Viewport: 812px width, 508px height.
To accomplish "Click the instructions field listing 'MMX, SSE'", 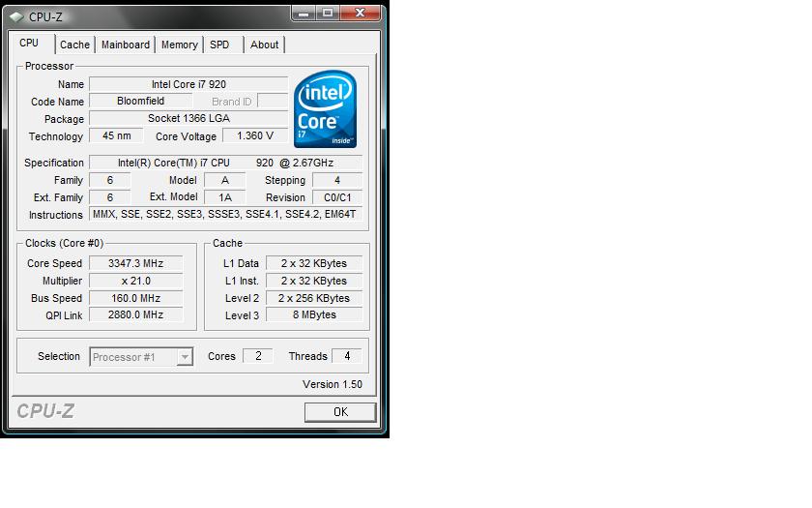I will click(226, 214).
